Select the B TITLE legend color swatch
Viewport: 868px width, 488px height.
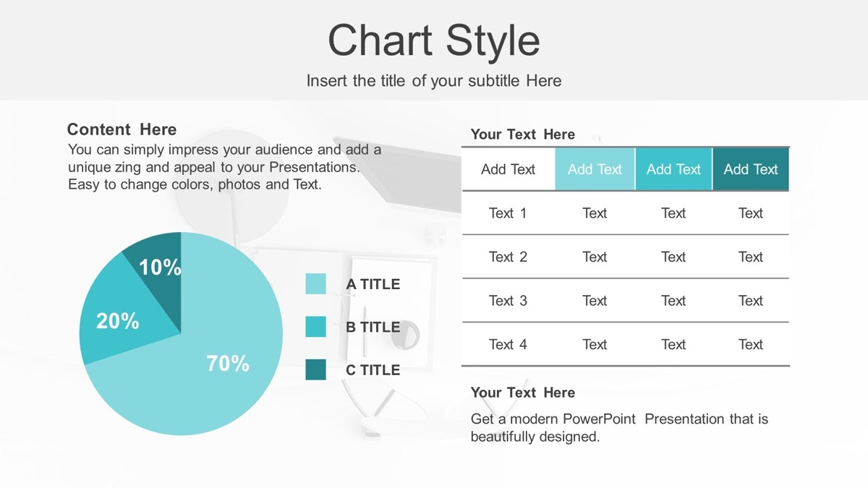[316, 327]
